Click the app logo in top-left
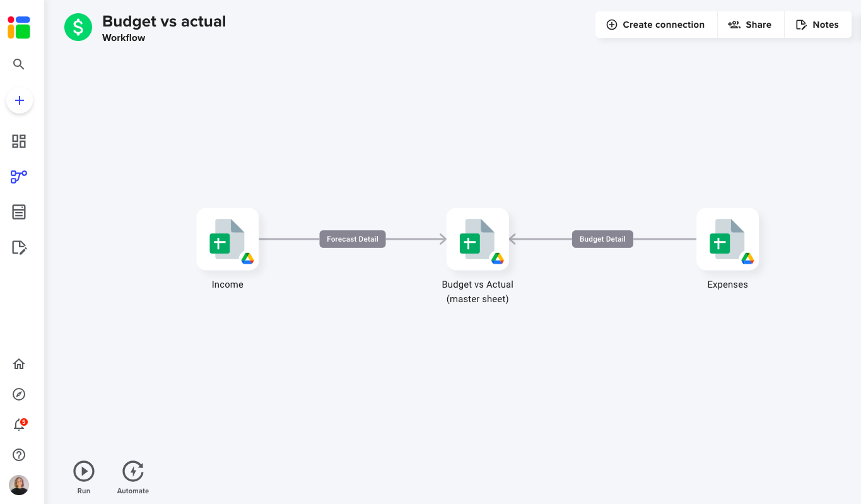The image size is (861, 504). (19, 28)
